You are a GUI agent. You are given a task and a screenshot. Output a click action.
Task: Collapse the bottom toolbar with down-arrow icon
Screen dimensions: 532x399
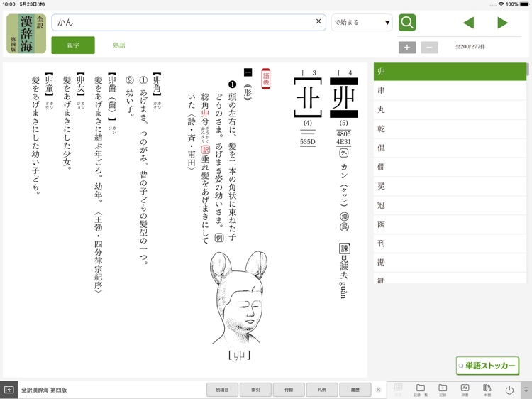(526, 390)
